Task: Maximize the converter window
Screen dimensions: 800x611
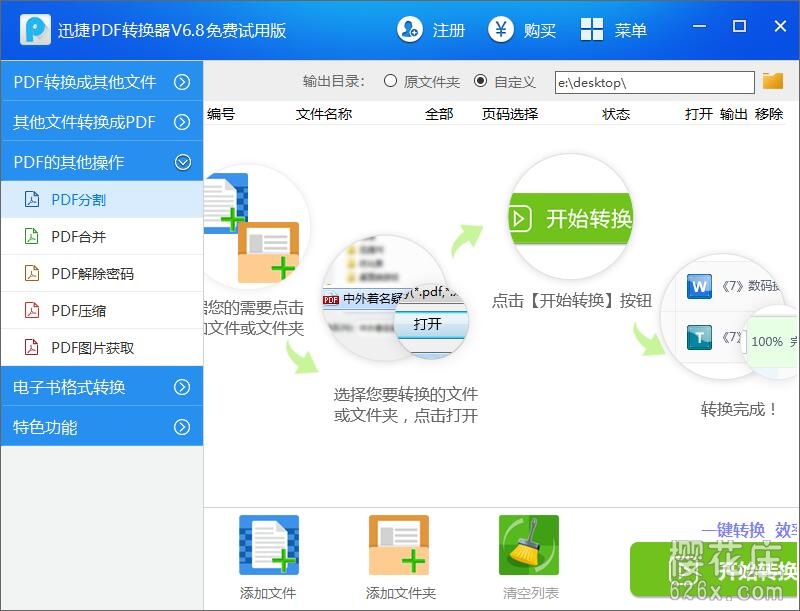Action: click(739, 26)
